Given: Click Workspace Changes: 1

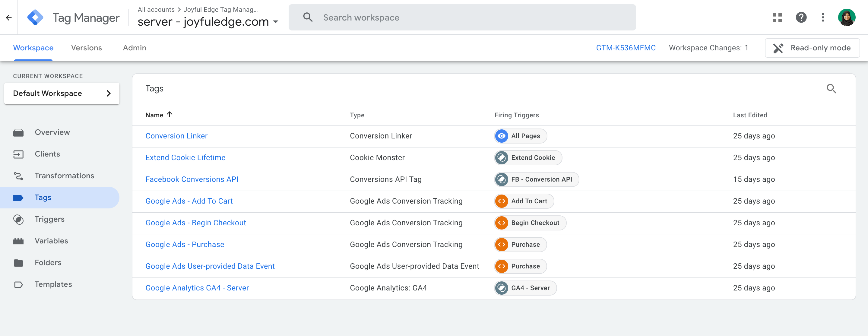Looking at the screenshot, I should 708,48.
